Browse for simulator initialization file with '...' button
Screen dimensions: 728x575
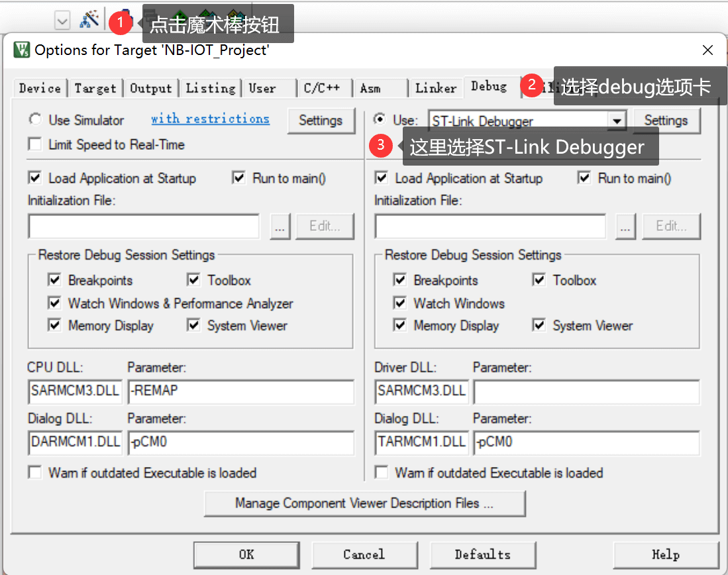(280, 227)
